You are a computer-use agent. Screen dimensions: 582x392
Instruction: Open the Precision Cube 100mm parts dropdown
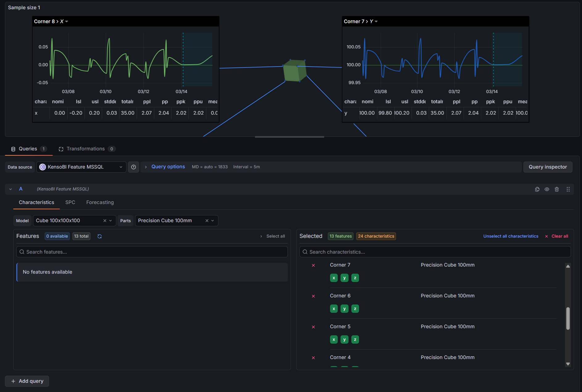[213, 221]
